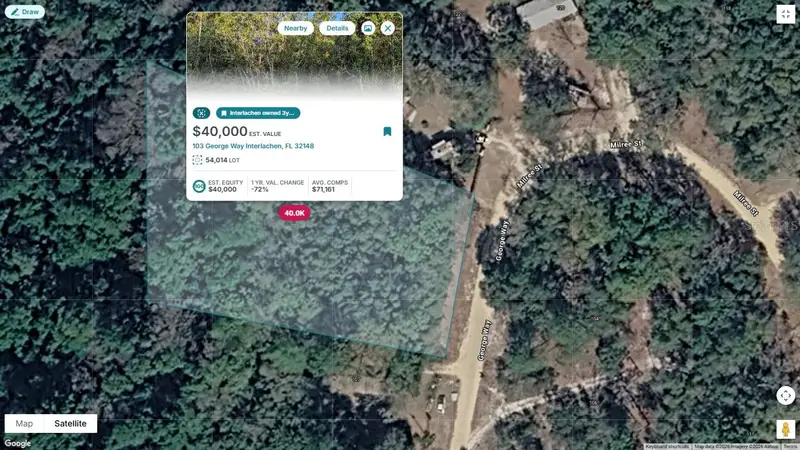The image size is (800, 450).
Task: Open the property photo gallery icon
Action: tap(368, 29)
